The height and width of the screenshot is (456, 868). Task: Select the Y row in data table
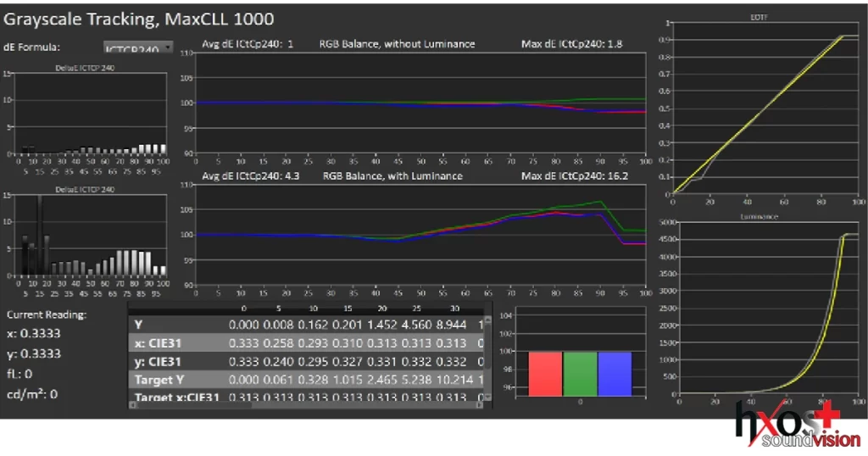point(305,324)
